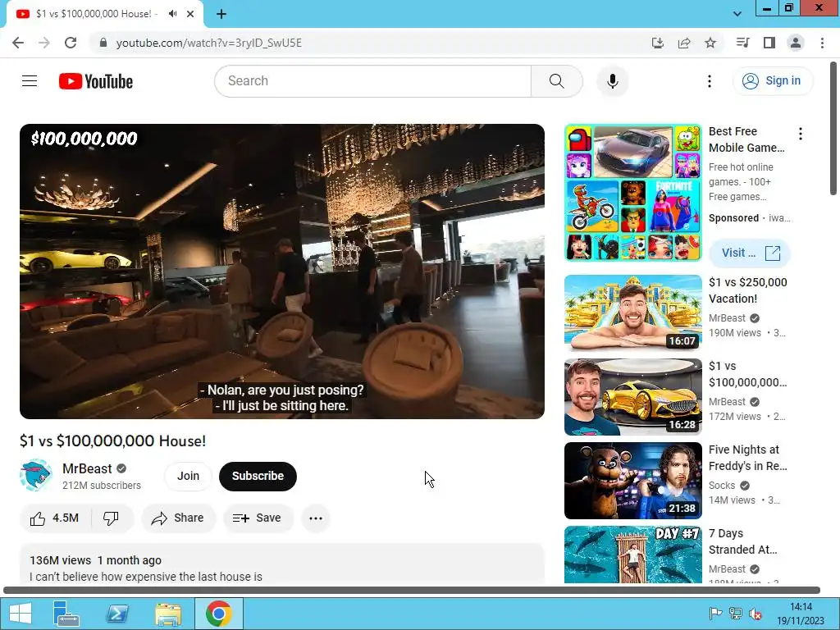Open Five Nights at Freddy's video thumbnail

coord(632,480)
